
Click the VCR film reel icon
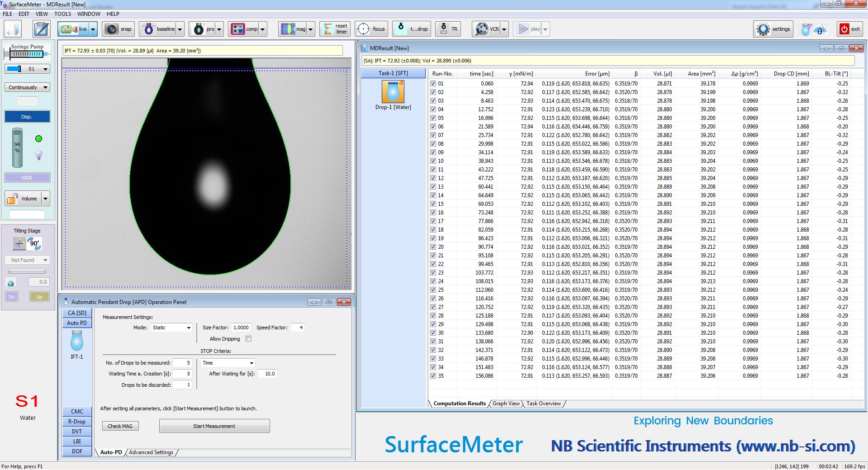coord(482,29)
